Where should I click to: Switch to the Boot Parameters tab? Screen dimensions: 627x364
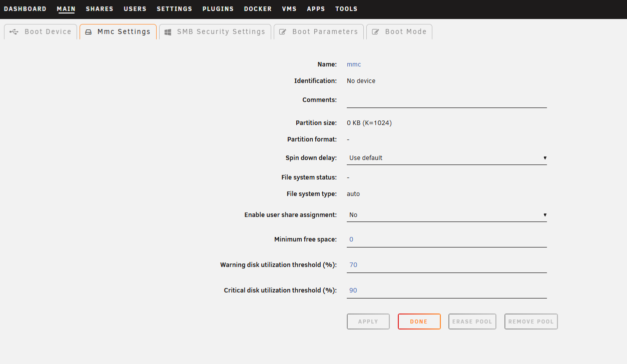point(319,31)
